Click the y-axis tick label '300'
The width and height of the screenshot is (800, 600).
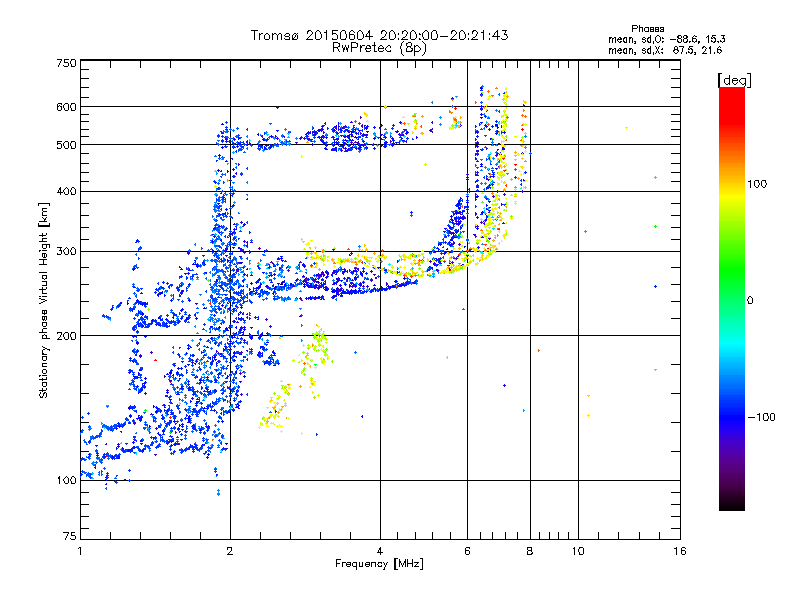pyautogui.click(x=66, y=252)
